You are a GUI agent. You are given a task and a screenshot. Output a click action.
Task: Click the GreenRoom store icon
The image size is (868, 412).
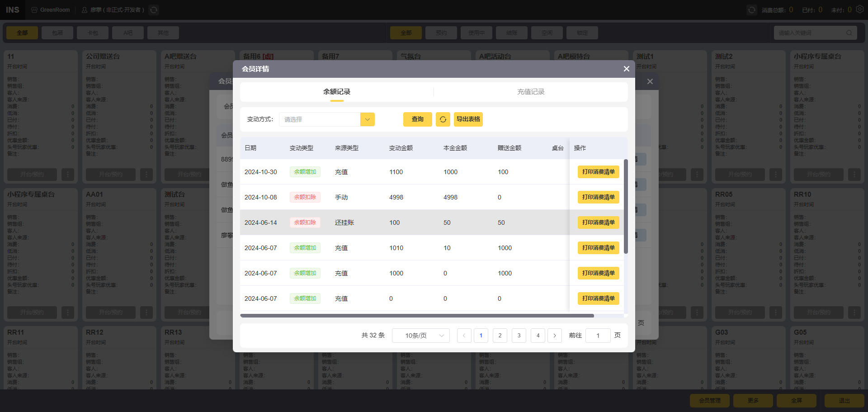pos(34,10)
